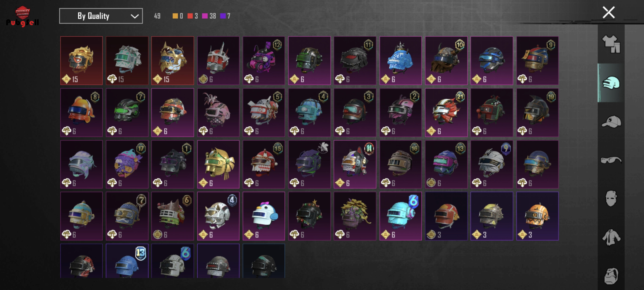Image resolution: width=644 pixels, height=290 pixels.
Task: Open the cap headwear category icon
Action: 611,122
